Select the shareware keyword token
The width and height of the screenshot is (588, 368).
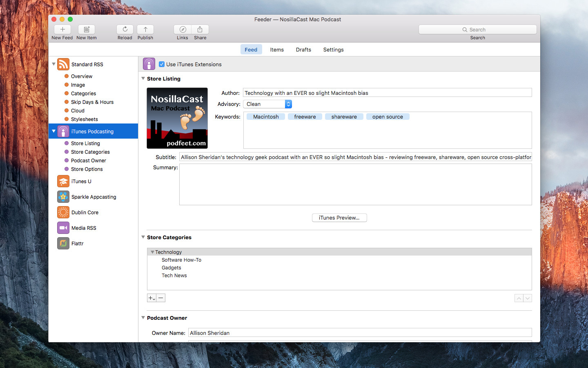344,117
